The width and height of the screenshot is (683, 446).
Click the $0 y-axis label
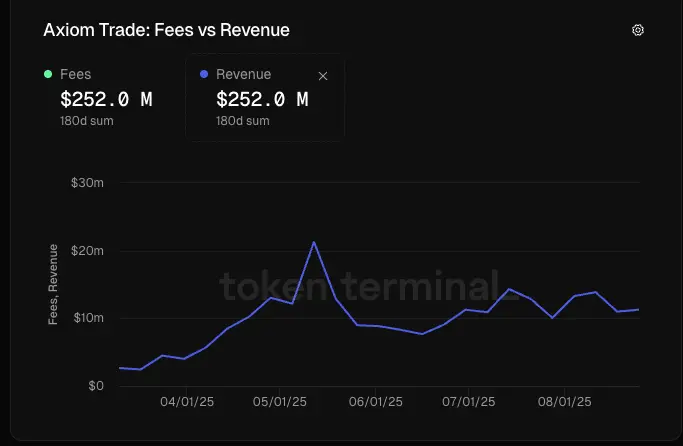pos(96,386)
